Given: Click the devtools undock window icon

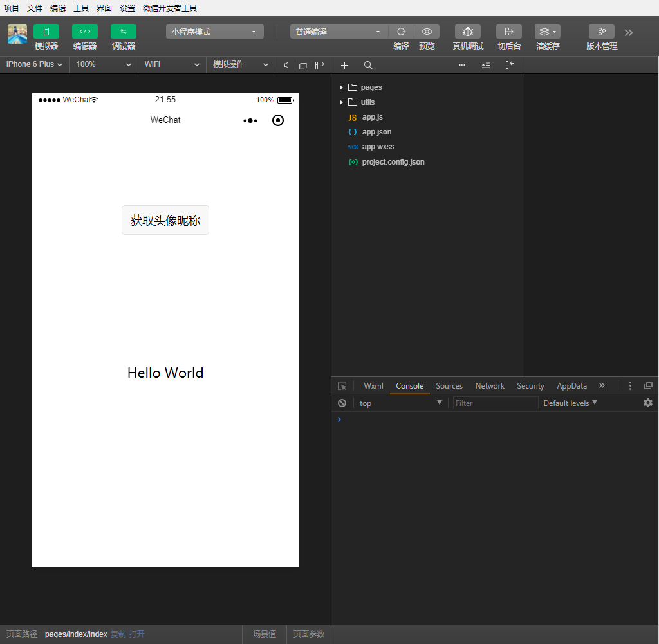Looking at the screenshot, I should click(x=648, y=385).
